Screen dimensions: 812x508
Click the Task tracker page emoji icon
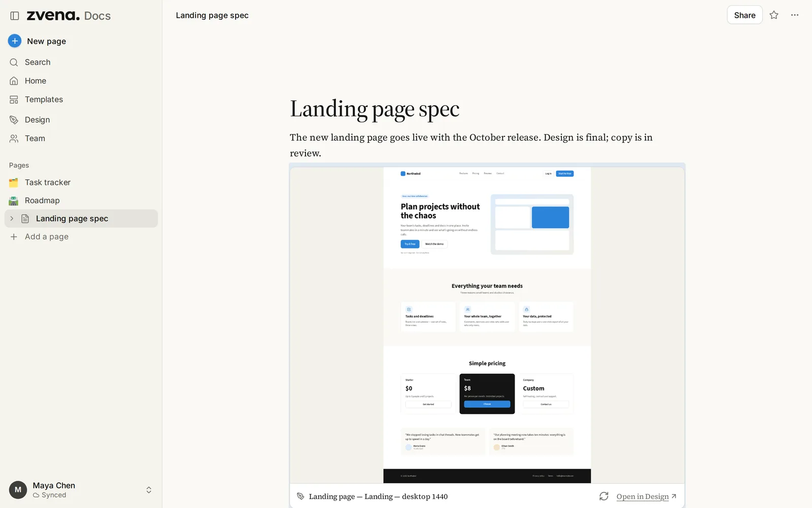14,182
